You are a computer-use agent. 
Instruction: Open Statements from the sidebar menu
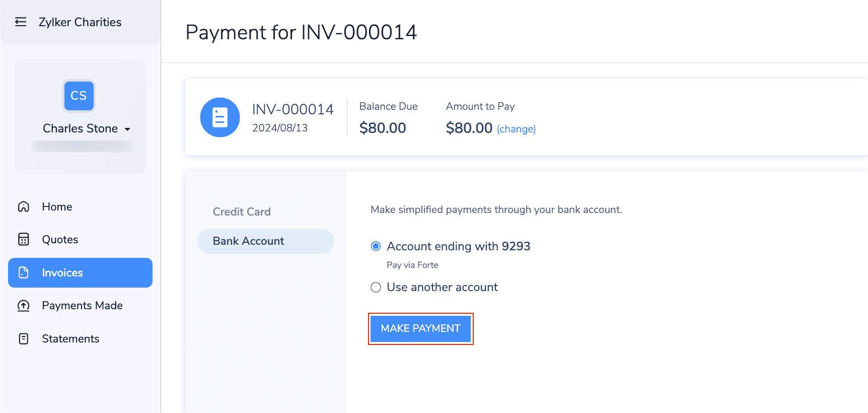(x=70, y=338)
